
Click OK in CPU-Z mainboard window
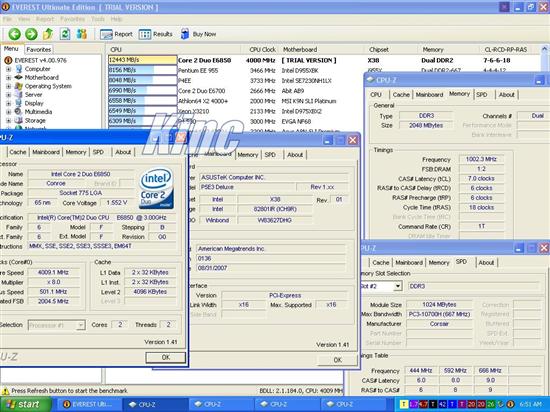[337, 360]
